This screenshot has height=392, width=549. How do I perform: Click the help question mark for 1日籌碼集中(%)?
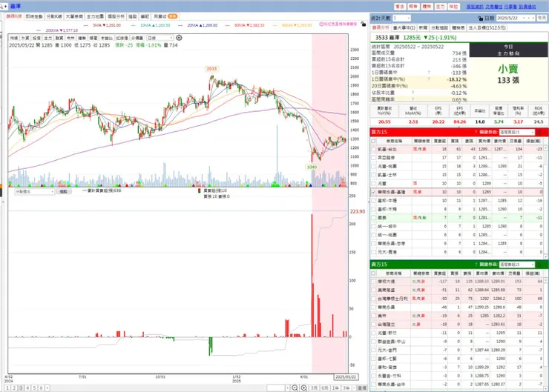[429, 79]
